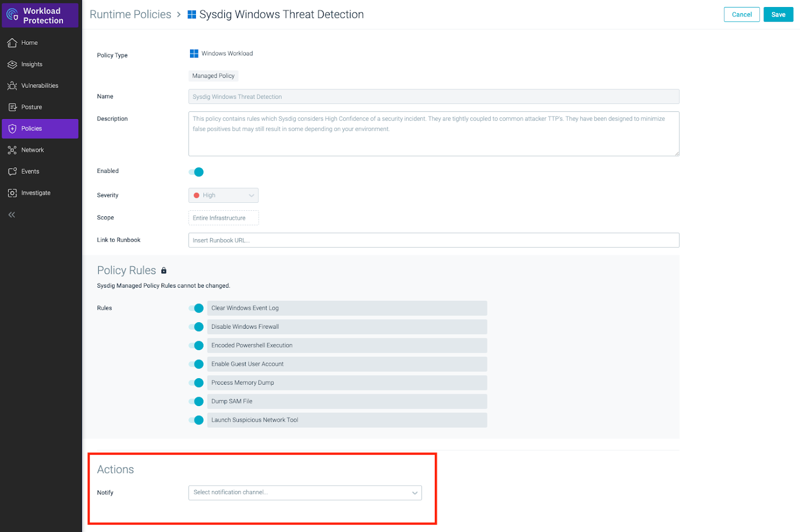Go to Network in the sidebar
Image resolution: width=800 pixels, height=532 pixels.
coord(40,150)
